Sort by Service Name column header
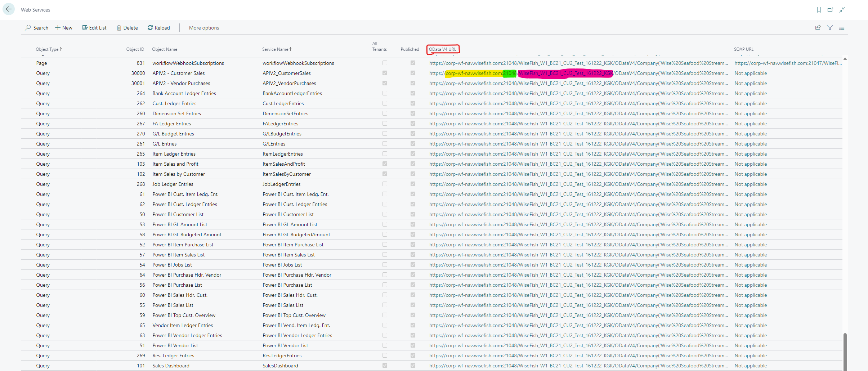This screenshot has width=868, height=371. tap(277, 49)
